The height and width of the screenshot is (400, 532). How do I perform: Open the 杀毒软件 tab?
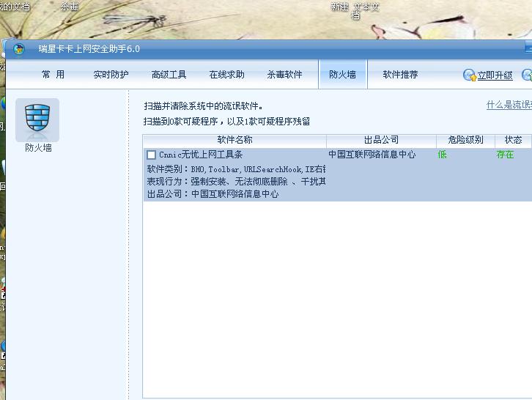(284, 74)
